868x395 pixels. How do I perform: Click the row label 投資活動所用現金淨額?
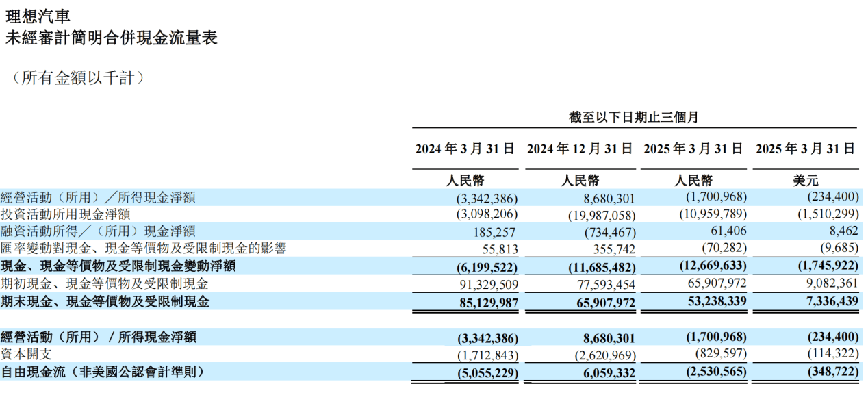(x=65, y=214)
